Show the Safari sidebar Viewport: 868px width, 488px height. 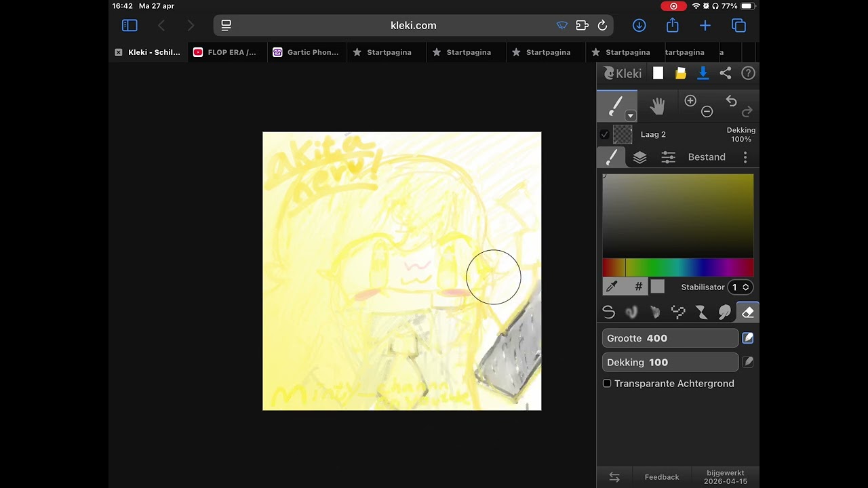[130, 26]
